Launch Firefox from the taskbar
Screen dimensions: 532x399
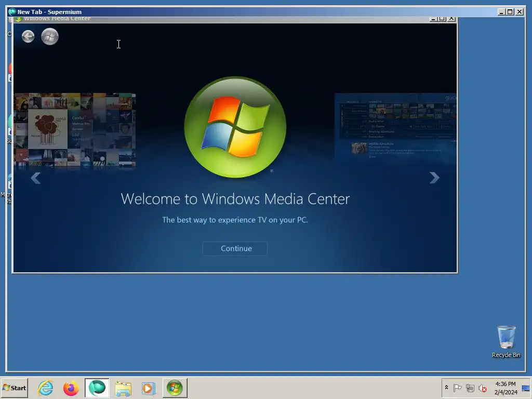pyautogui.click(x=71, y=388)
